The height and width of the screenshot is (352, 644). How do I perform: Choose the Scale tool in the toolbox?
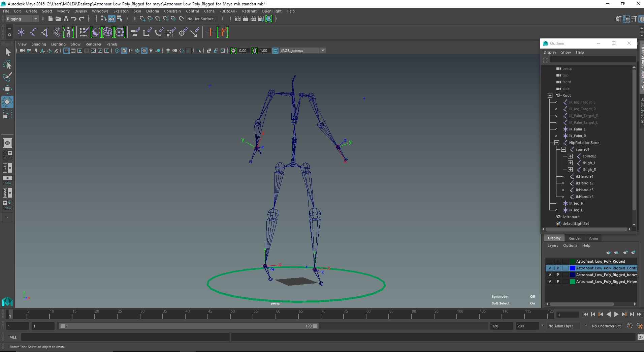(7, 114)
